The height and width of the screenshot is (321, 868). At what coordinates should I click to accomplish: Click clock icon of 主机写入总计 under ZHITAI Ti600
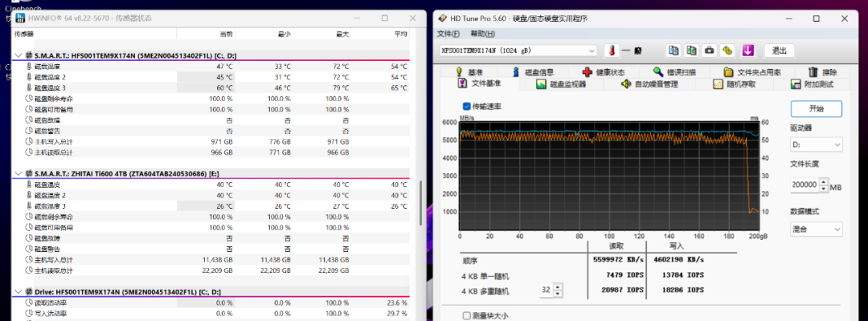(30, 260)
